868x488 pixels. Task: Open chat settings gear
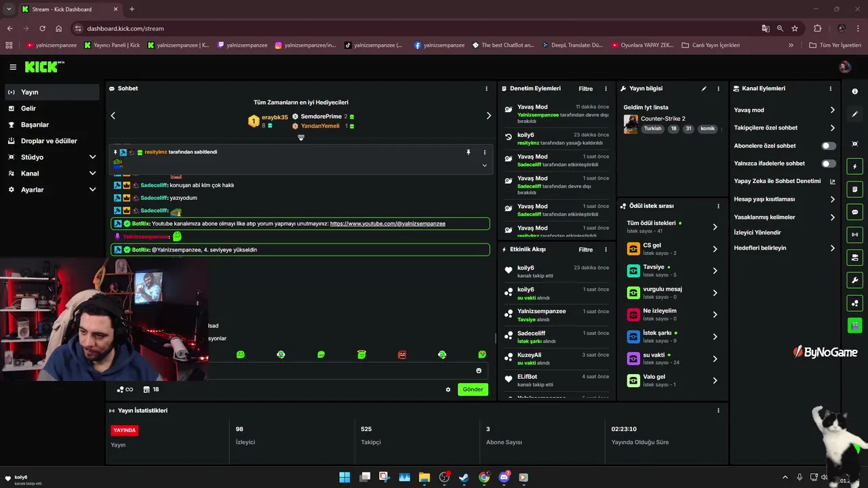(448, 390)
